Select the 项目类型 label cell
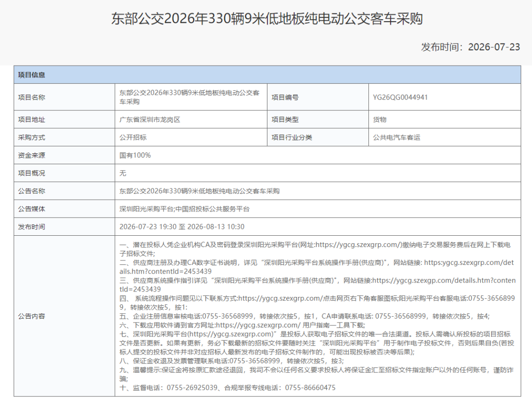Screen dimensions: 532x399 point(318,119)
